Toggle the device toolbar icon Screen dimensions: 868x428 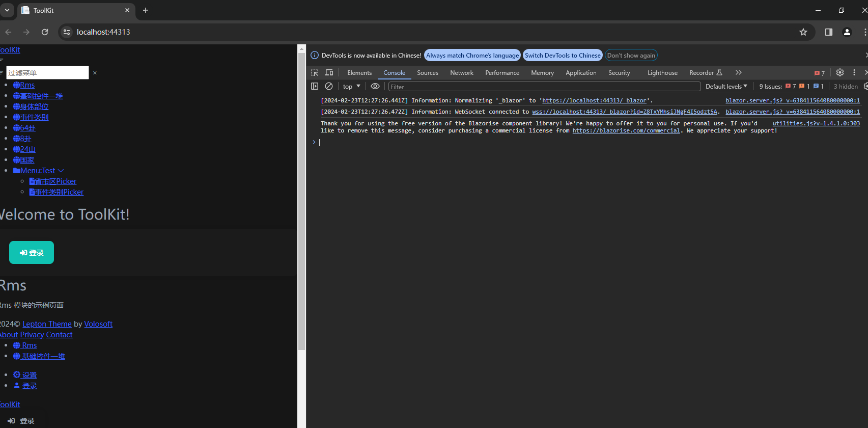coord(329,73)
